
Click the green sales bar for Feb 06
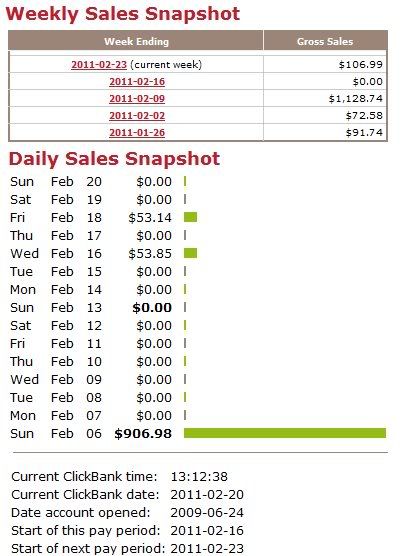point(285,433)
